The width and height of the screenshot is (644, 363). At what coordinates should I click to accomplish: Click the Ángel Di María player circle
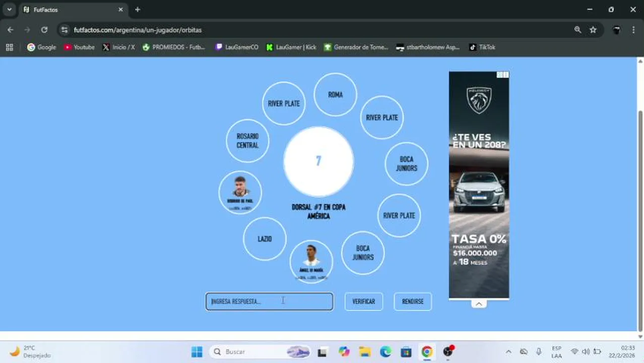click(311, 262)
